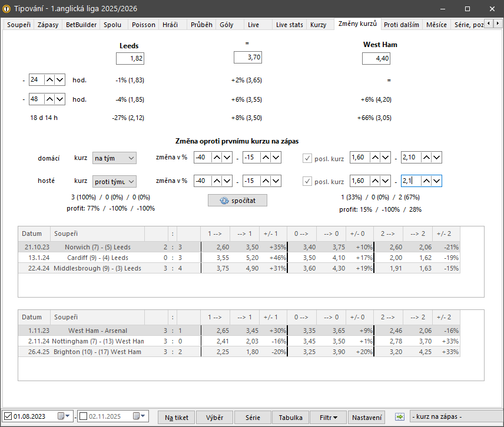504x427 pixels.
Task: Click the Leeds odds field 1,82
Action: (x=130, y=58)
